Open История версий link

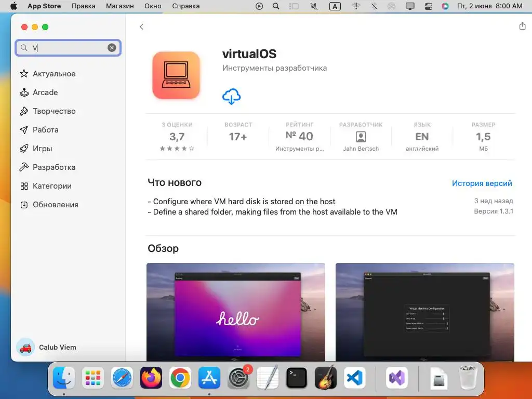tap(482, 183)
